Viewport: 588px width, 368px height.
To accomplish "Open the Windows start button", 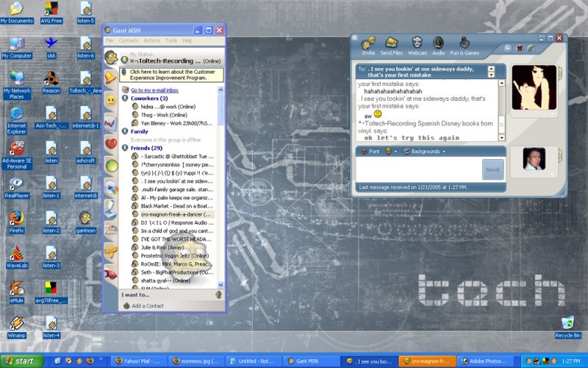I will (x=22, y=361).
